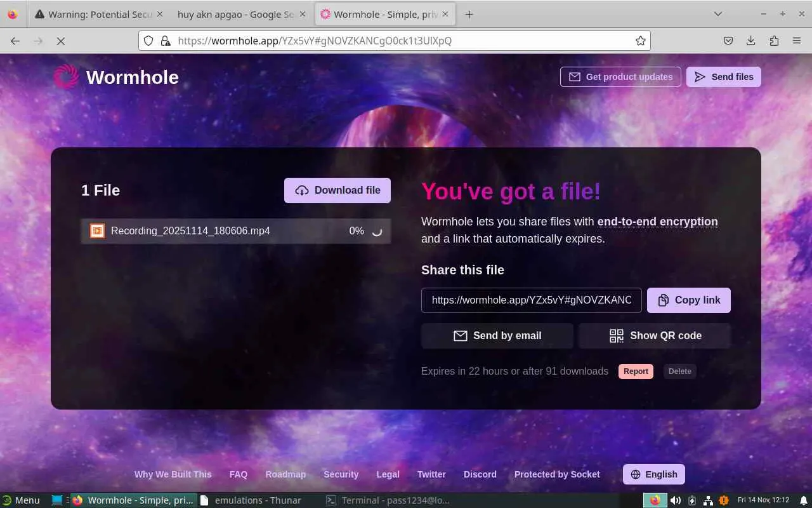Open the FAQ footer link
Viewport: 812px width, 508px height.
(239, 474)
